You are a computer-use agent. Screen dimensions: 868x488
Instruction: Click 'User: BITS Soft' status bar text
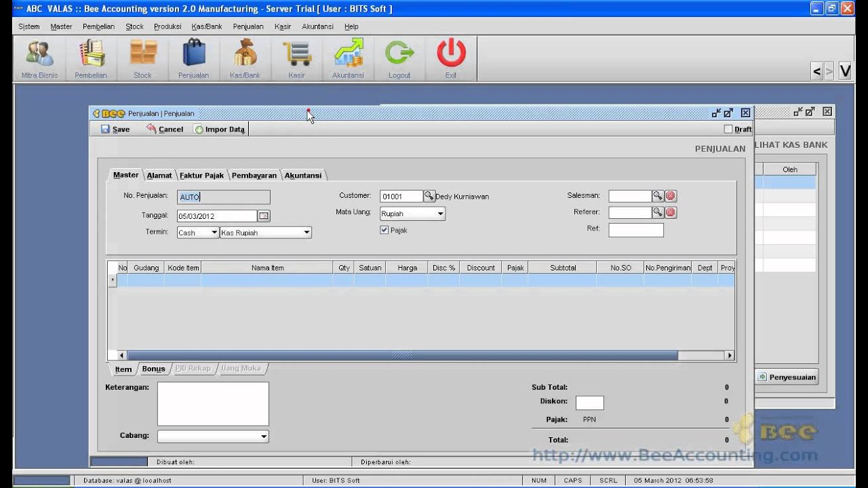(x=336, y=481)
